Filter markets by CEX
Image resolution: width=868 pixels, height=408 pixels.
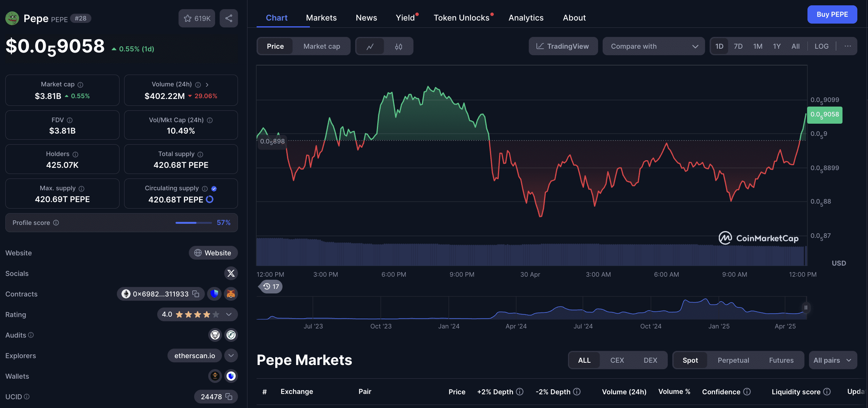[617, 360]
